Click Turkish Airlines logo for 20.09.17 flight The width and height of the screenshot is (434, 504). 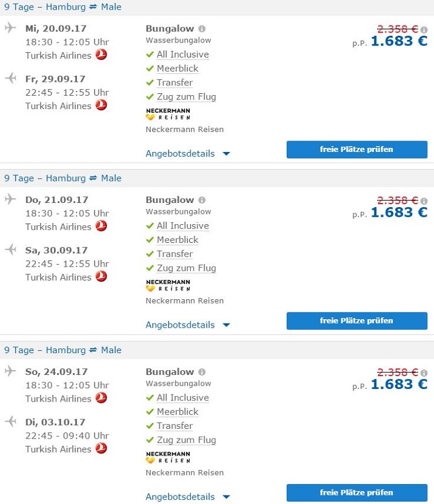(x=101, y=55)
